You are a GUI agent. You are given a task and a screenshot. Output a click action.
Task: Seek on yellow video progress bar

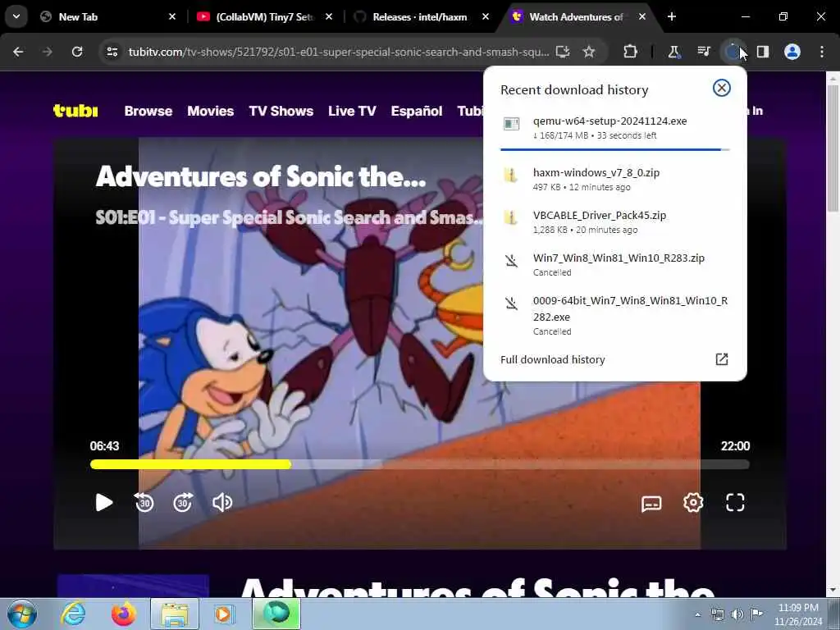pyautogui.click(x=419, y=464)
